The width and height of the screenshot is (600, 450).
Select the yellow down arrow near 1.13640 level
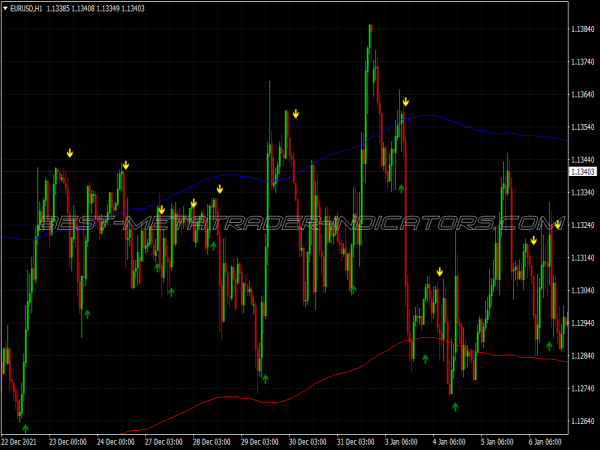(x=406, y=101)
